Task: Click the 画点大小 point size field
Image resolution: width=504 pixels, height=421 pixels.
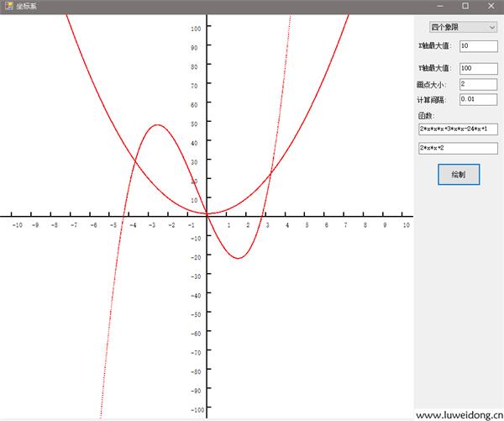Action: 478,85
